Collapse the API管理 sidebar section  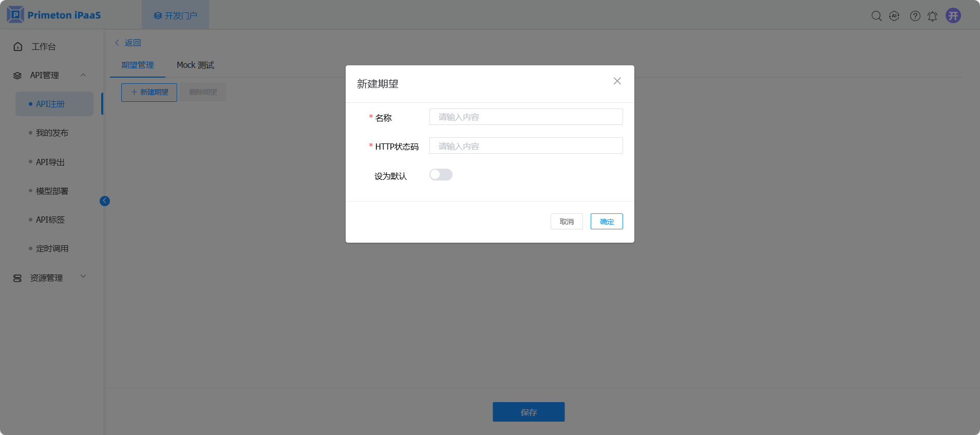click(83, 75)
